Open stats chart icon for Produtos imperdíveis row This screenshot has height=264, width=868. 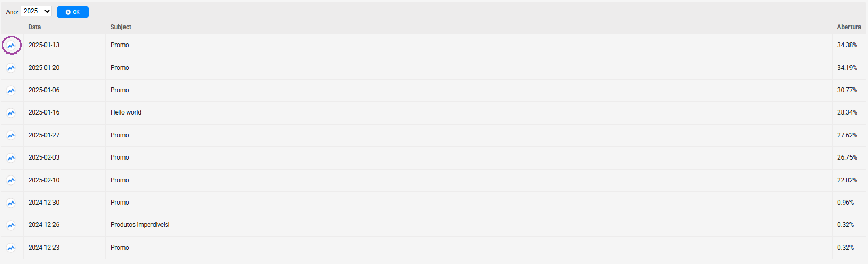[x=11, y=225]
